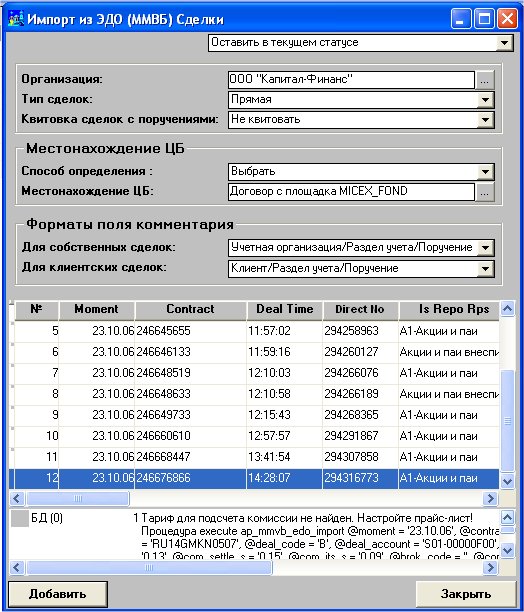The image size is (524, 612).
Task: Click the table's horizontal scroll right arrow
Action: point(490,498)
